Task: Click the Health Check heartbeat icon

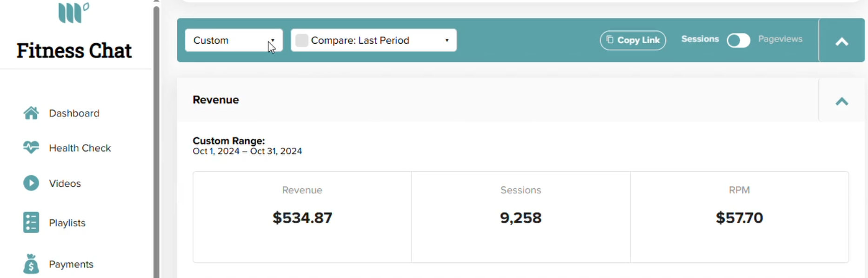Action: click(31, 148)
